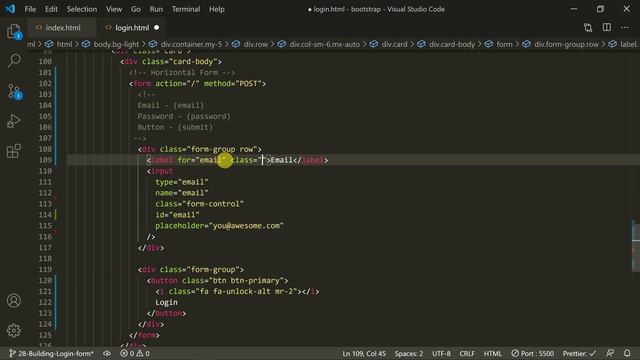Switch to the index.html tab
Image resolution: width=640 pixels, height=360 pixels.
[62, 28]
